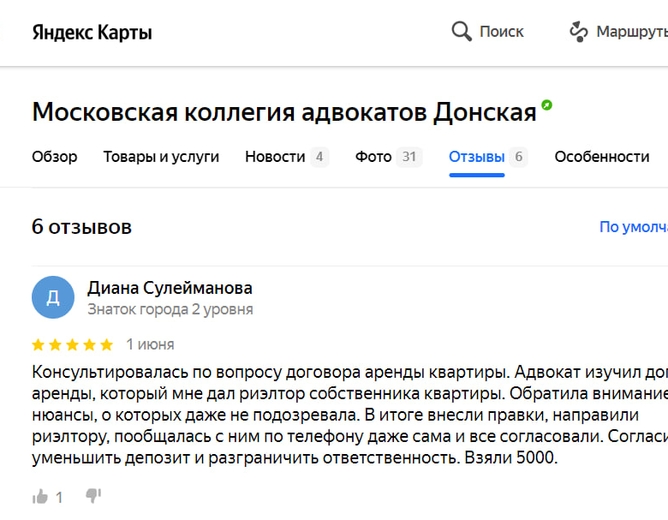The height and width of the screenshot is (520, 668).
Task: Expand the review sorting dropdown
Action: [x=633, y=227]
